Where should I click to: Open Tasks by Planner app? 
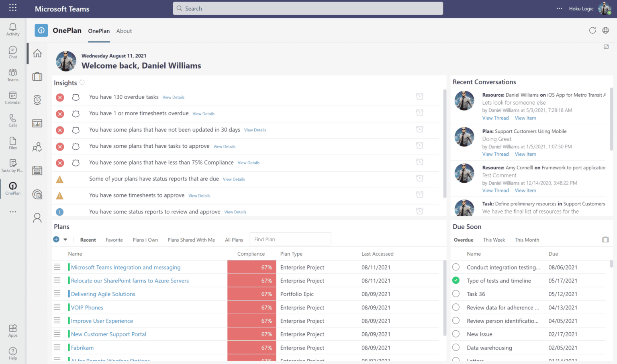pyautogui.click(x=13, y=166)
